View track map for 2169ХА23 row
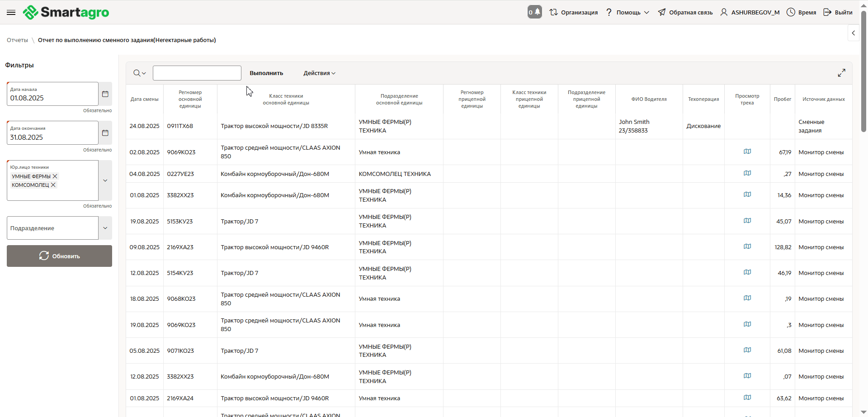The width and height of the screenshot is (868, 417). [747, 247]
